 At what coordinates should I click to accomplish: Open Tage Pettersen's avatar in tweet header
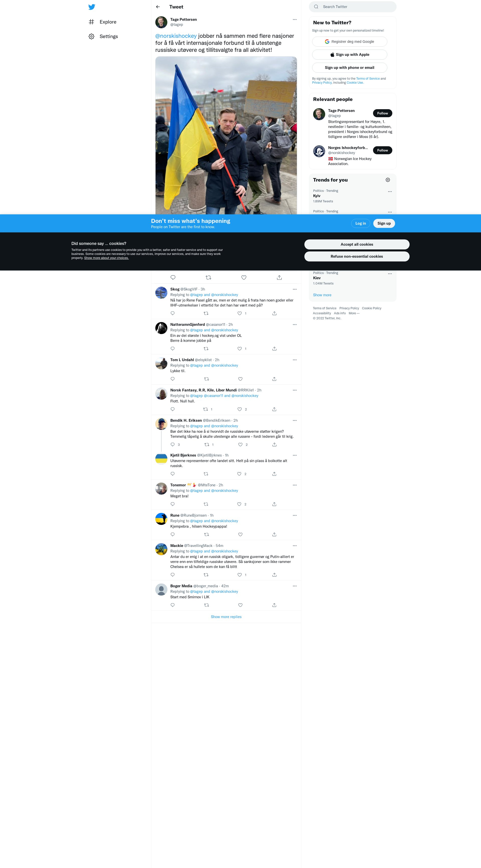point(161,22)
